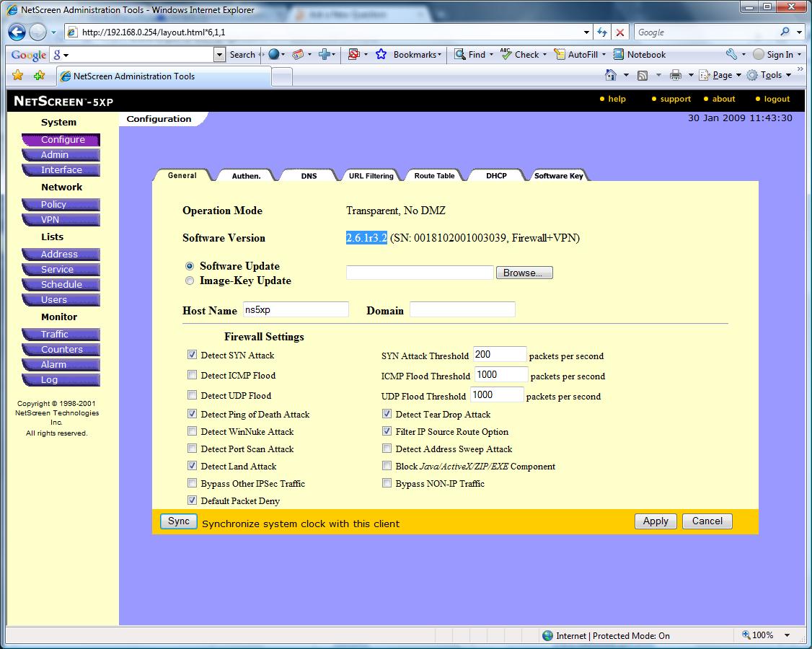Go to the browser Home page icon
The width and height of the screenshot is (812, 649).
612,74
